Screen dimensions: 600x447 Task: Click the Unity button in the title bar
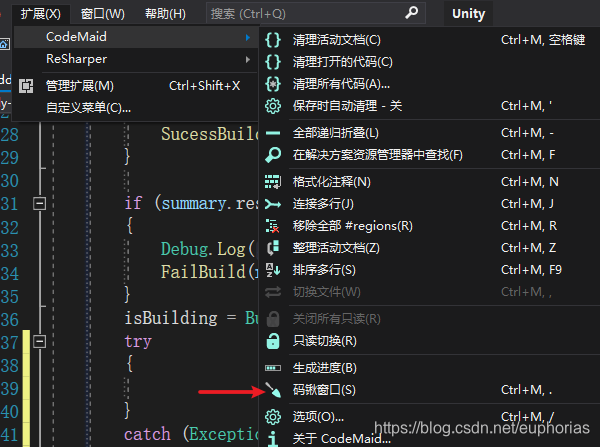coord(468,14)
